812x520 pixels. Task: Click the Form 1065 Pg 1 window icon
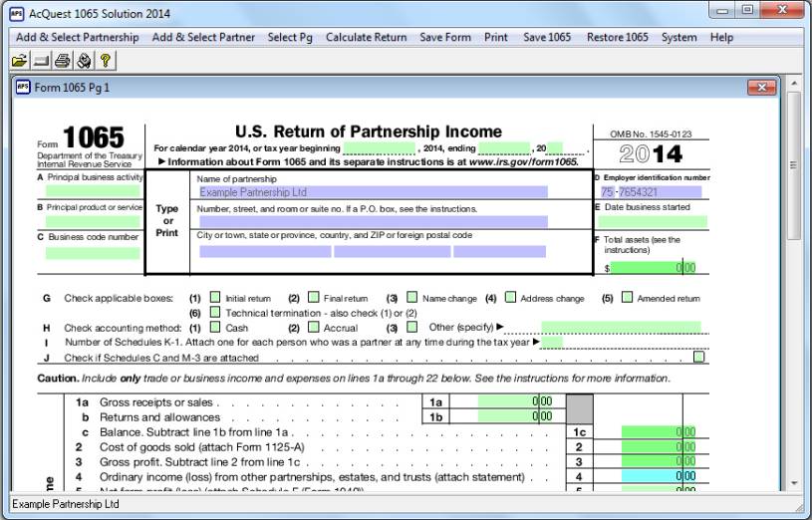[x=23, y=90]
